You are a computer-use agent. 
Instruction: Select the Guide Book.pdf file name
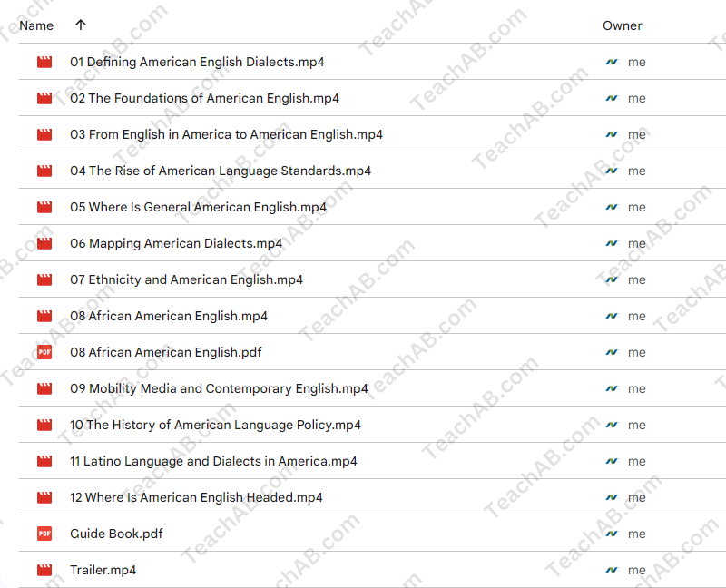tap(116, 534)
